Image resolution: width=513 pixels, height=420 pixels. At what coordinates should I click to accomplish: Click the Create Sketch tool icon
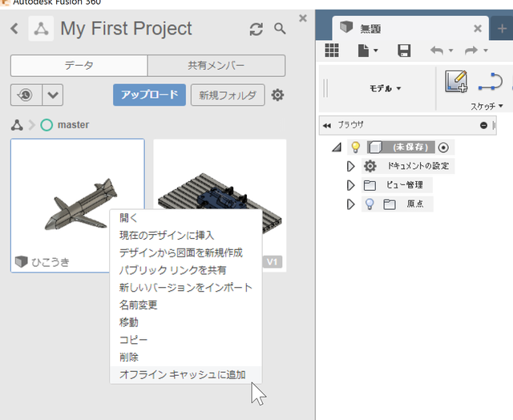click(x=456, y=82)
